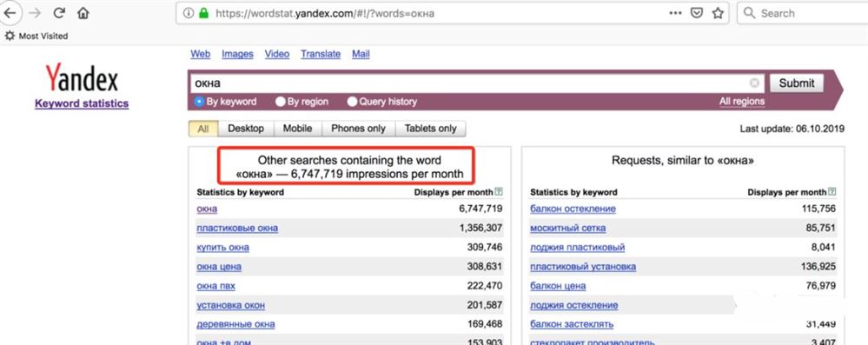This screenshot has height=345, width=868.
Task: Click the Pocket save icon in the address bar
Action: click(x=696, y=13)
